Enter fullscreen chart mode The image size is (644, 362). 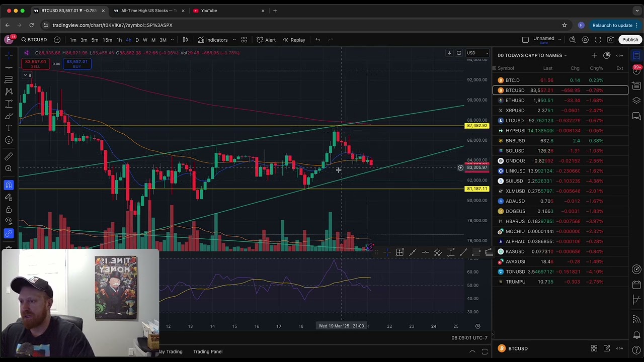pos(598,40)
